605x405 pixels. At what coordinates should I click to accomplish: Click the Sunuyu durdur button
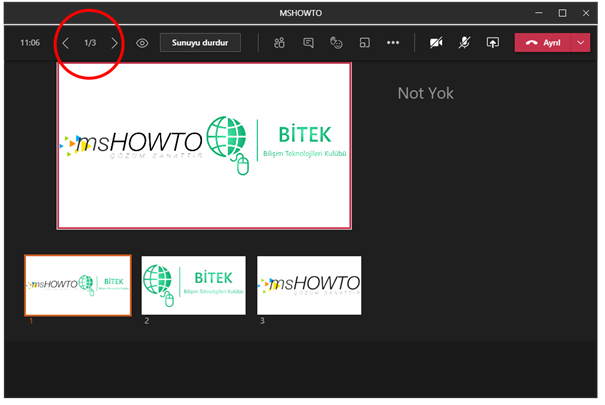[x=200, y=43]
